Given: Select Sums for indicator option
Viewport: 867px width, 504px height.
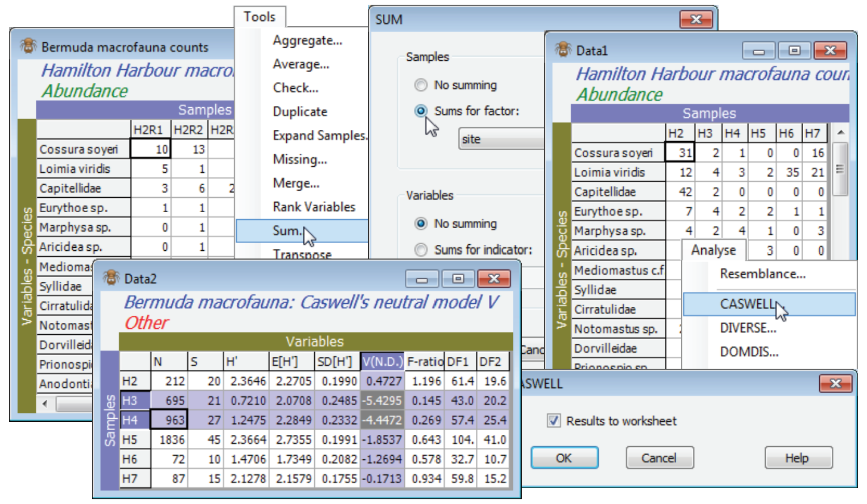Looking at the screenshot, I should [421, 250].
